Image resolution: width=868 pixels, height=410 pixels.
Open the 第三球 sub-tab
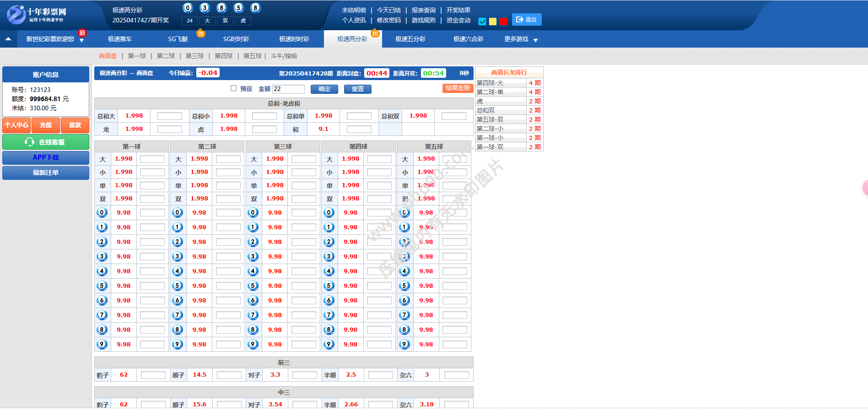[195, 56]
